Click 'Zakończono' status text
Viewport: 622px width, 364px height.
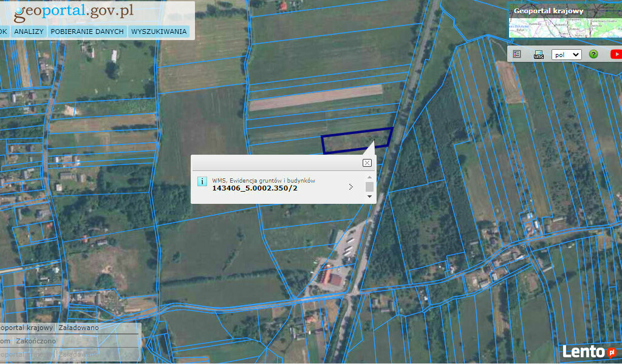click(36, 340)
